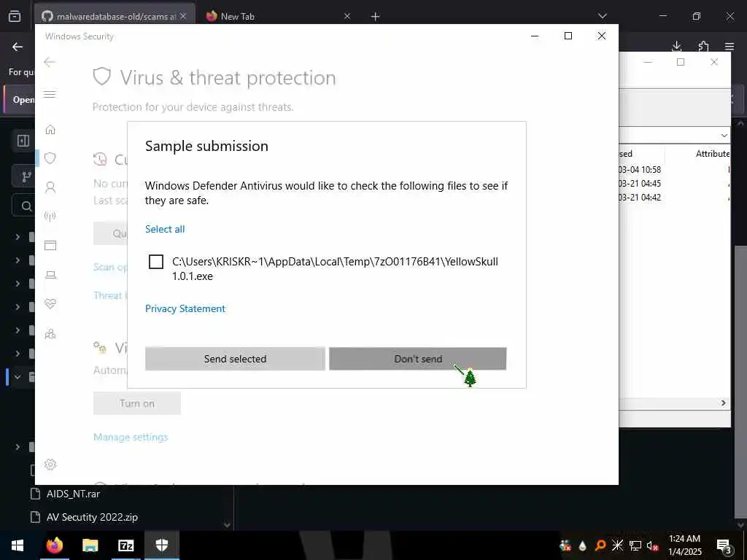Open Family options icon in sidebar
The image size is (747, 560).
pyautogui.click(x=50, y=334)
